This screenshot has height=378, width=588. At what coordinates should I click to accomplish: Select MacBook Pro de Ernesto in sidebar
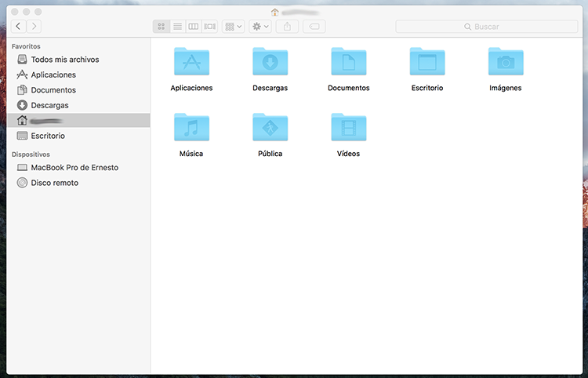click(x=74, y=168)
